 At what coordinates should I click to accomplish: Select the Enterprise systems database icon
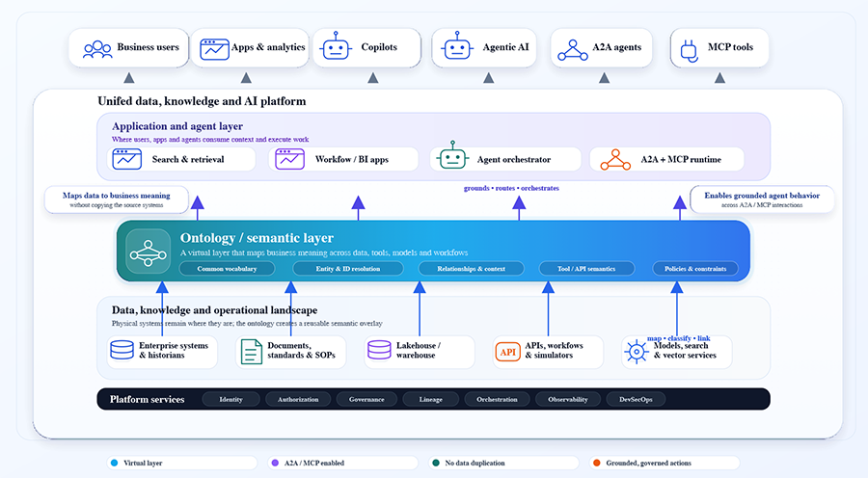122,351
